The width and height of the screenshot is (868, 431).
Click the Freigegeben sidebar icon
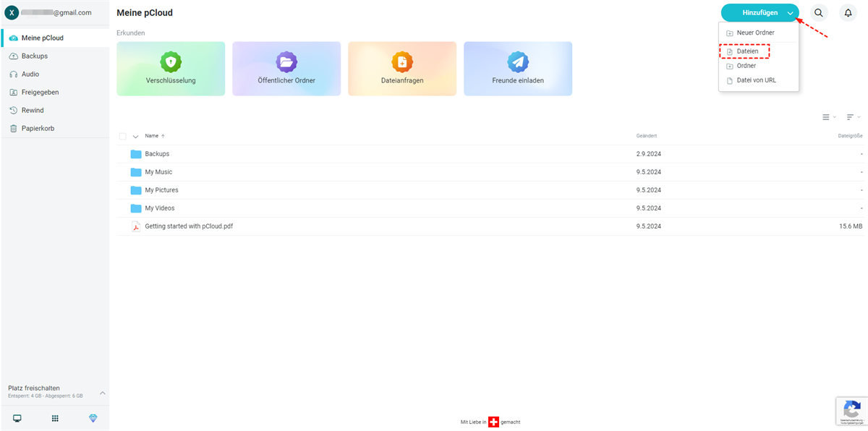[14, 92]
